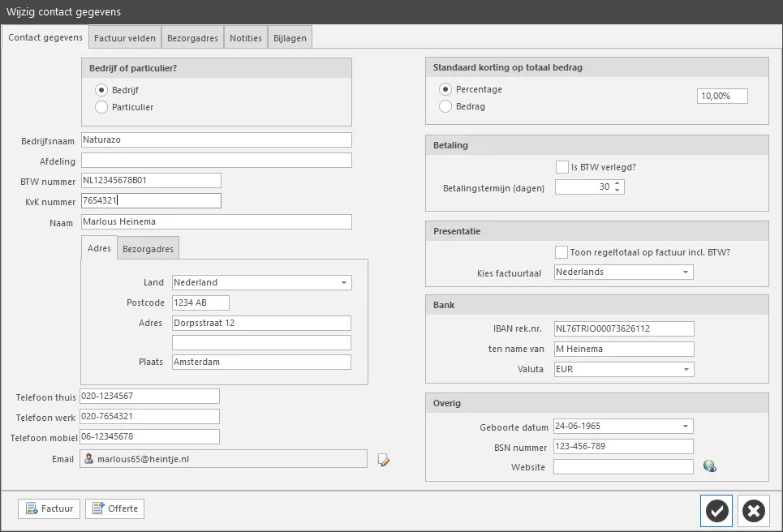Click the Telefoon thuis field
This screenshot has width=783, height=532.
[150, 397]
